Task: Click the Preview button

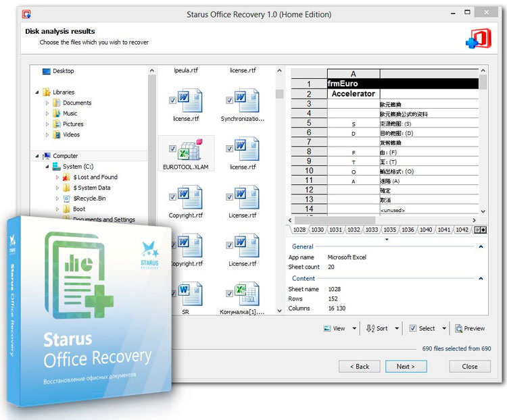Action: (470, 329)
